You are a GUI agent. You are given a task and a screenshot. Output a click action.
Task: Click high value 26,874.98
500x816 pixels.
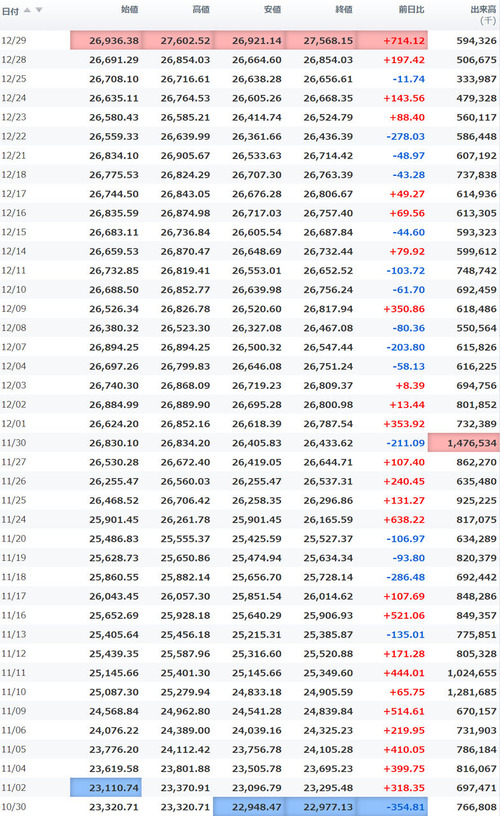(185, 213)
